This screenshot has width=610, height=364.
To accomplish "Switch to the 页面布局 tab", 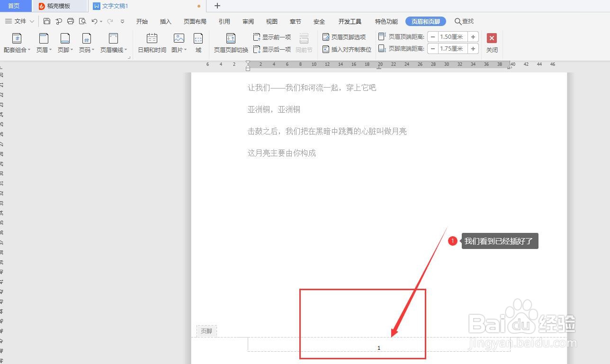I will click(x=195, y=22).
